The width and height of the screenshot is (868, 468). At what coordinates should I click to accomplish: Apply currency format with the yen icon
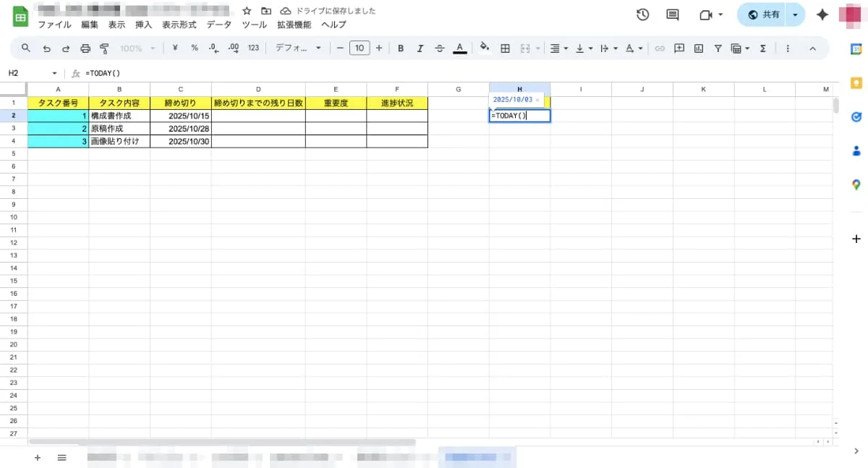pyautogui.click(x=174, y=48)
